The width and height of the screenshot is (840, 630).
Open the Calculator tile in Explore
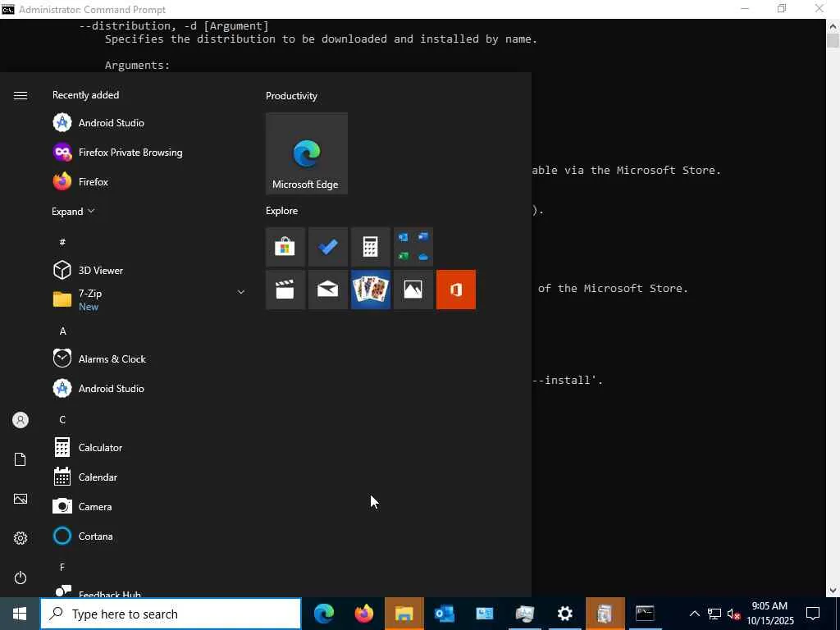[x=370, y=247]
